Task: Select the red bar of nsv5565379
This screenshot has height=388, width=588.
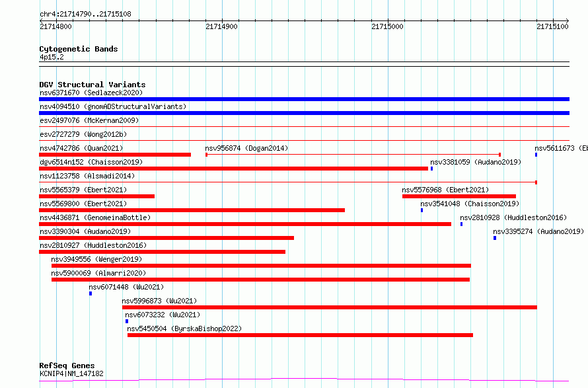Action: [x=96, y=196]
